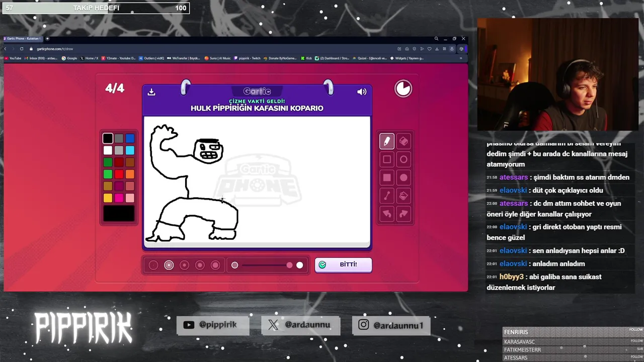644x362 pixels.
Task: Choose the filled rectangle shape tool
Action: point(386,177)
